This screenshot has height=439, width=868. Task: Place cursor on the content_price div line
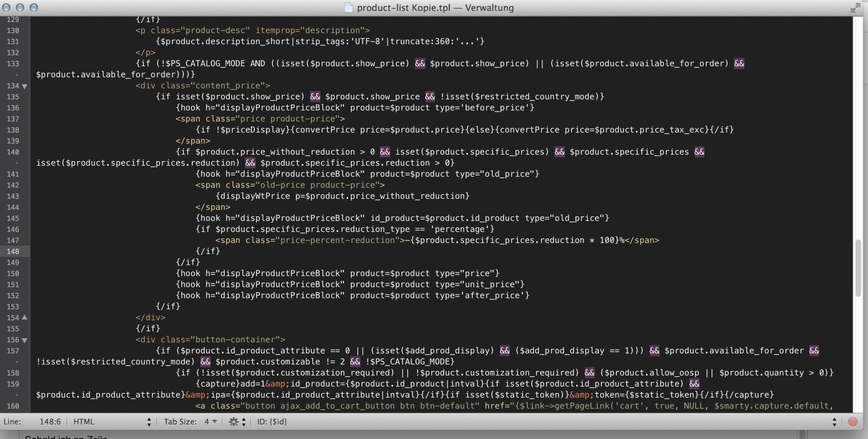[203, 86]
